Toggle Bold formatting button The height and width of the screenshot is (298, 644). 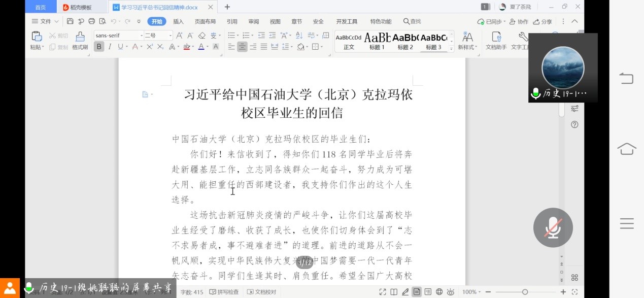pos(99,47)
